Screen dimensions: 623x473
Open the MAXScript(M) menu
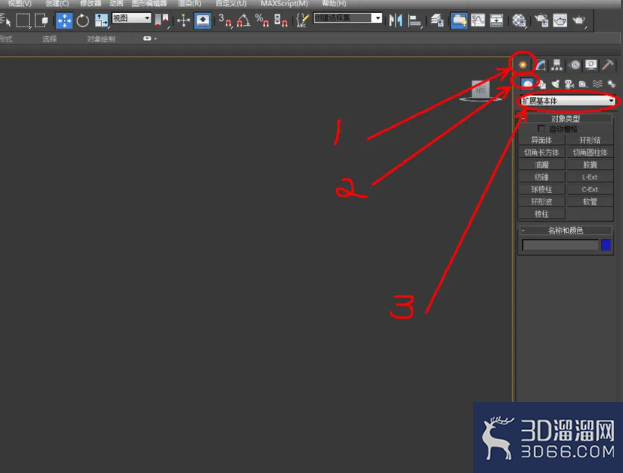coord(284,4)
